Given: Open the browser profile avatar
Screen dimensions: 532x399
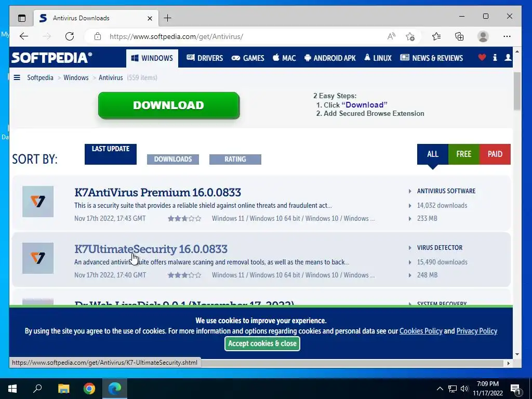Looking at the screenshot, I should pyautogui.click(x=483, y=36).
